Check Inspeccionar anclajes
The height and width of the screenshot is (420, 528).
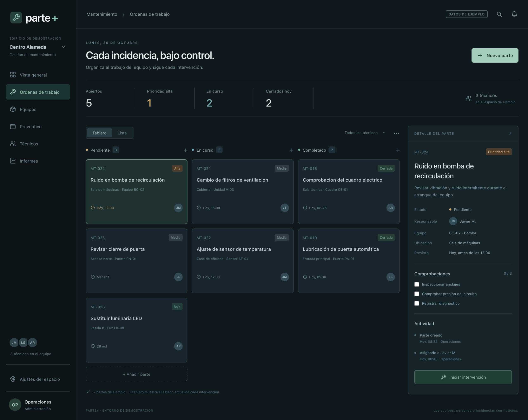click(x=417, y=284)
